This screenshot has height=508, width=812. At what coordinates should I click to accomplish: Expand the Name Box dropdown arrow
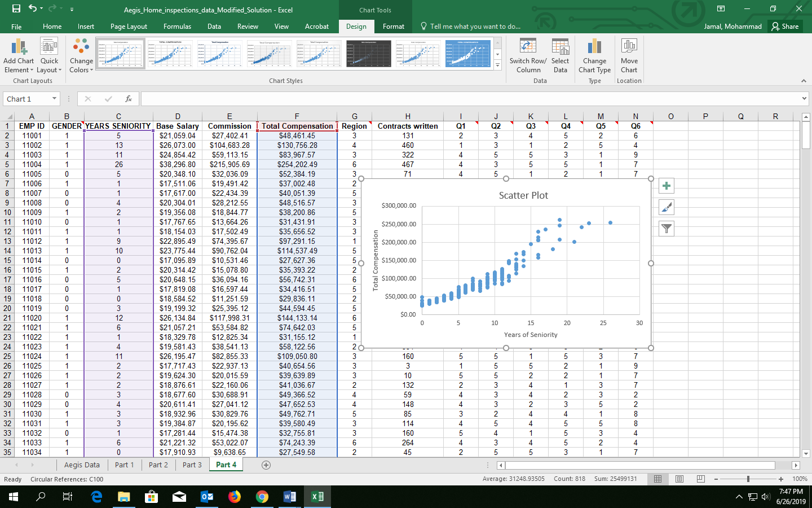pyautogui.click(x=54, y=99)
